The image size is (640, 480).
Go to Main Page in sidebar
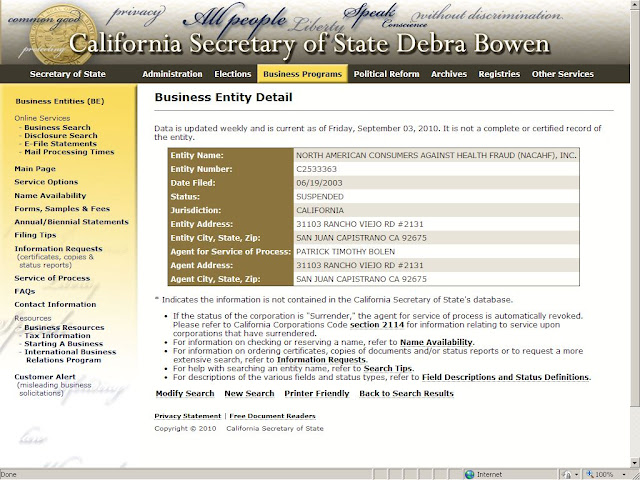35,169
